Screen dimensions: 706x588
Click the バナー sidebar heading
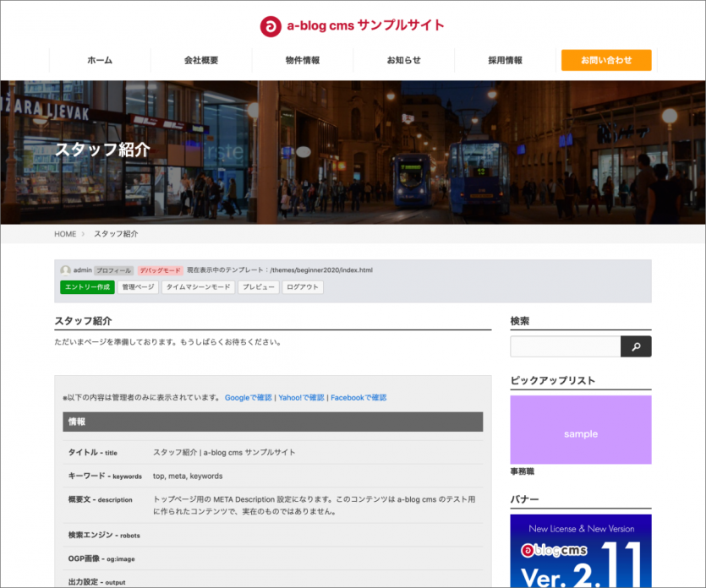point(524,499)
